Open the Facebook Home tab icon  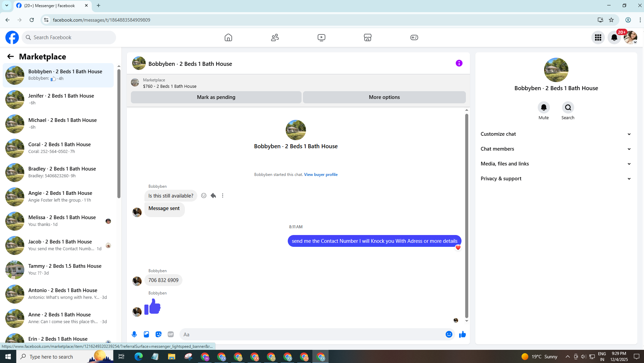[x=228, y=37]
